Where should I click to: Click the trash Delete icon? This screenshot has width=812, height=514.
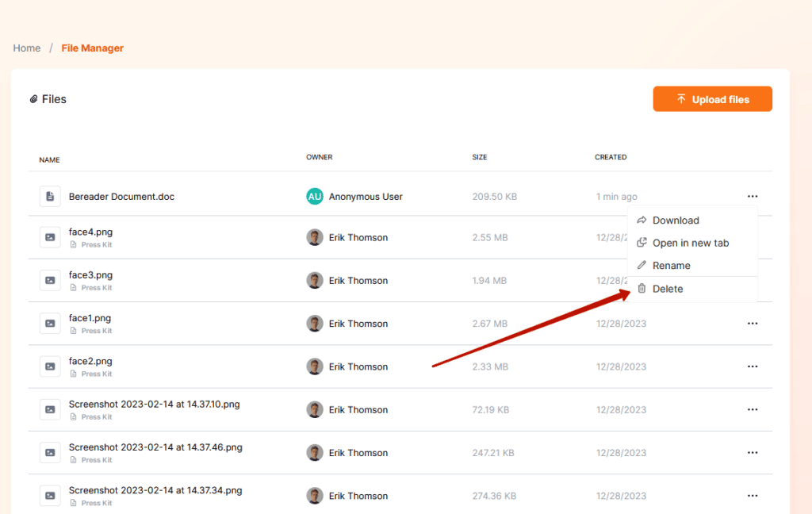pyautogui.click(x=642, y=288)
